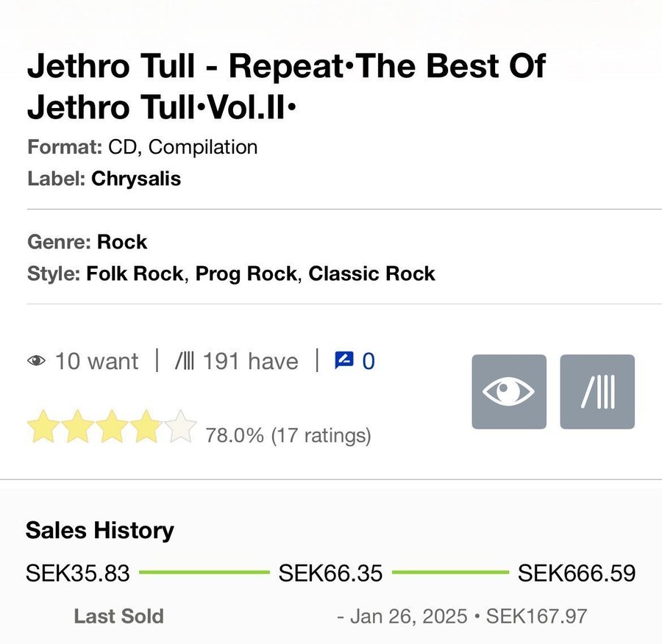The image size is (662, 644).
Task: Open the Rock genre link
Action: pos(122,242)
